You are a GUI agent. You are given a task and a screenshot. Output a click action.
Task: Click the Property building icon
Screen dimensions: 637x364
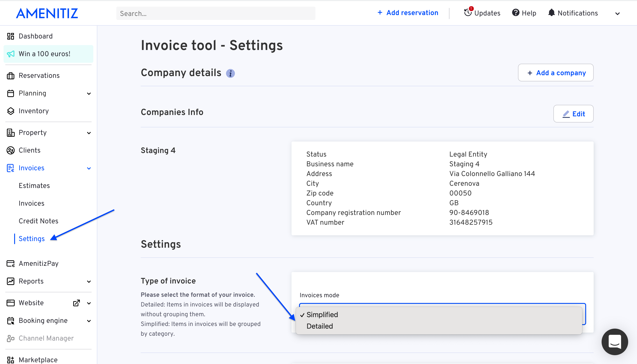click(10, 132)
